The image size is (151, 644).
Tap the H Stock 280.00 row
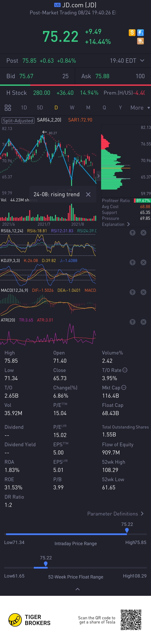pyautogui.click(x=75, y=93)
